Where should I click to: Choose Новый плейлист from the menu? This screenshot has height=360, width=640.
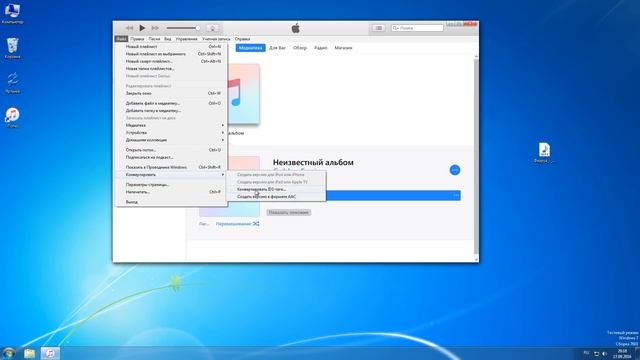click(x=171, y=47)
